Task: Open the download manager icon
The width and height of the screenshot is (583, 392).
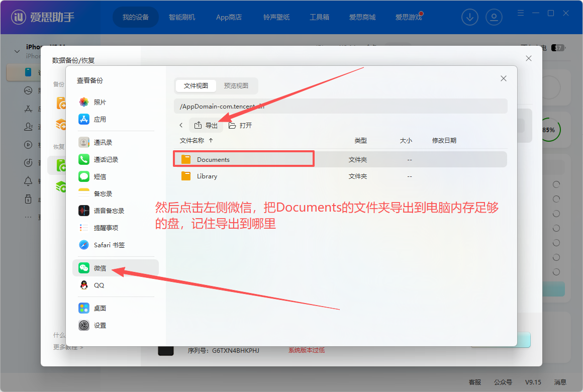Action: pos(470,17)
